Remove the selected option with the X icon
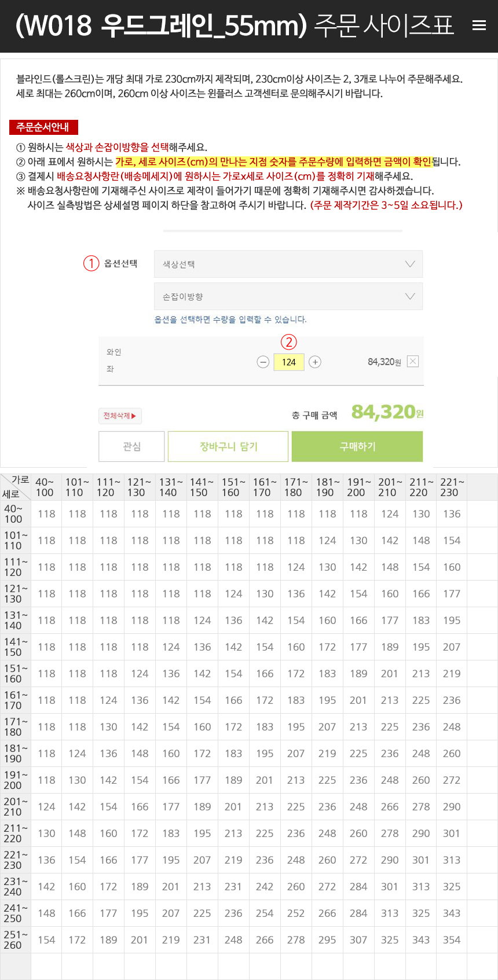Image resolution: width=498 pixels, height=980 pixels. (x=412, y=362)
